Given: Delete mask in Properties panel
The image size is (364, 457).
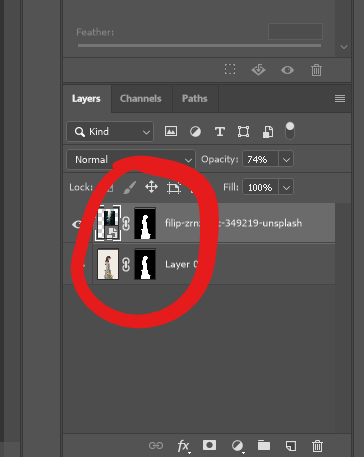Looking at the screenshot, I should pyautogui.click(x=316, y=70).
